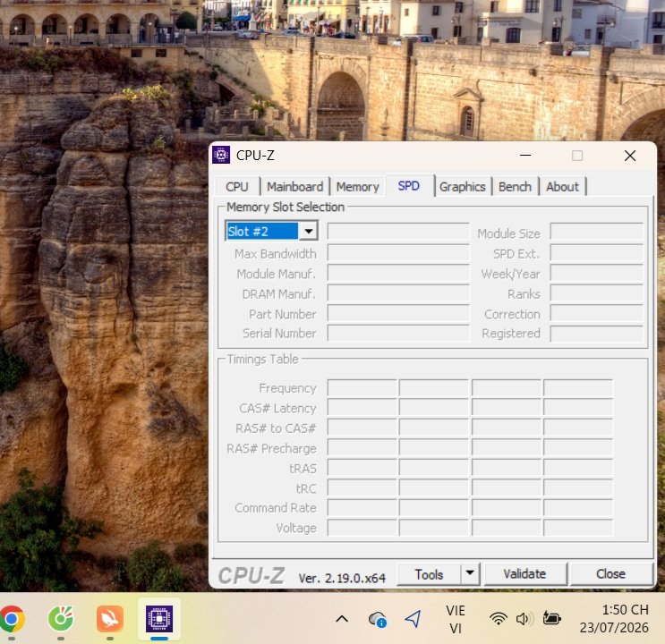Expand the Tools dropdown arrow
The image size is (665, 644).
tap(470, 574)
